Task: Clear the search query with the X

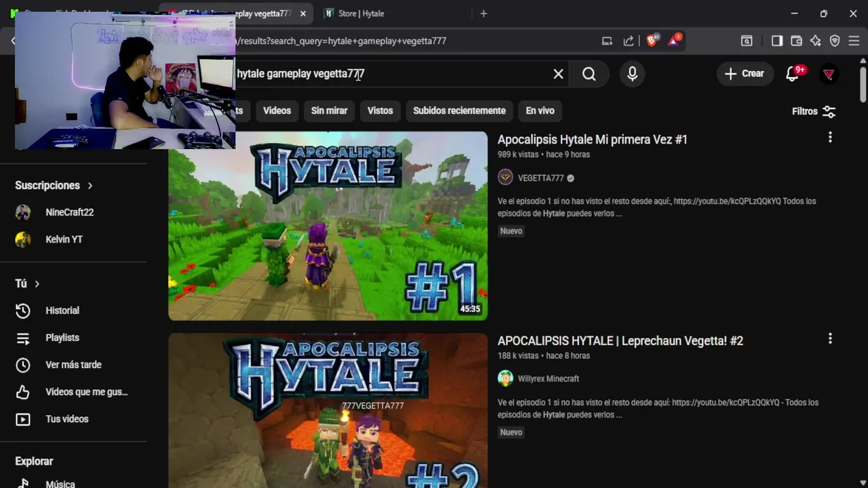Action: point(558,74)
